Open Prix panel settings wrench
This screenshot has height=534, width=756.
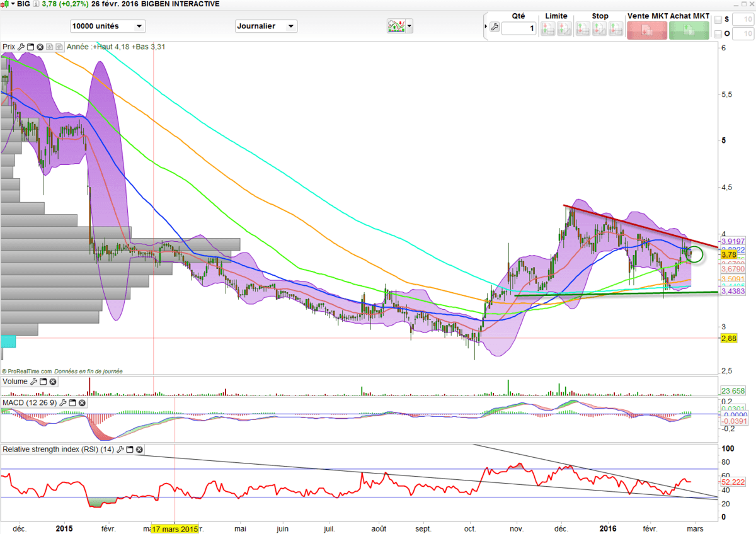(21, 47)
